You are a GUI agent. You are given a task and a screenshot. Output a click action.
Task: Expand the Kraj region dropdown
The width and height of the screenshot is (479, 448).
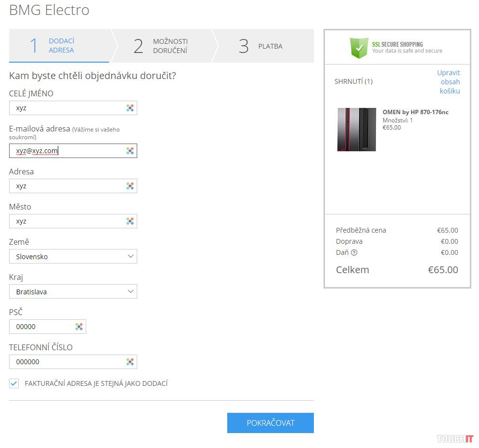(x=73, y=291)
